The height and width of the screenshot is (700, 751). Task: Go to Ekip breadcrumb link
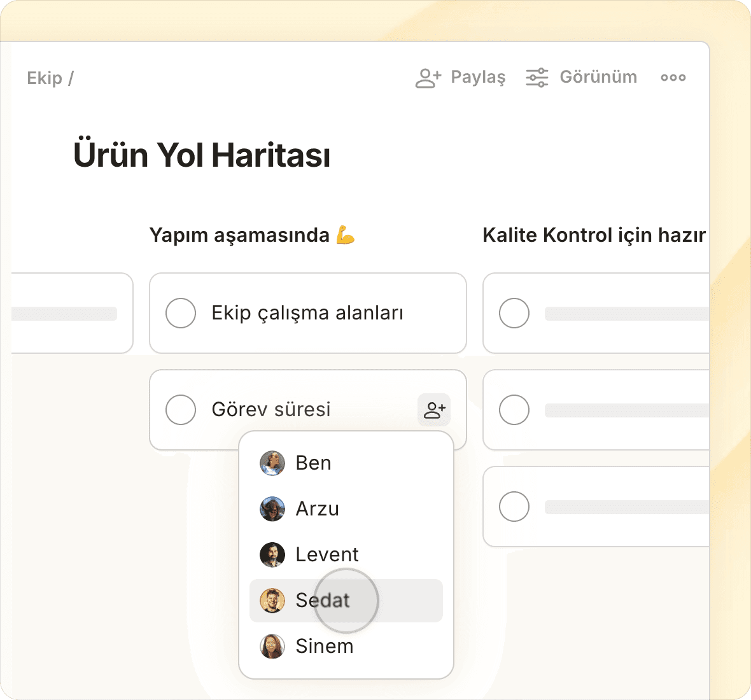(x=45, y=78)
